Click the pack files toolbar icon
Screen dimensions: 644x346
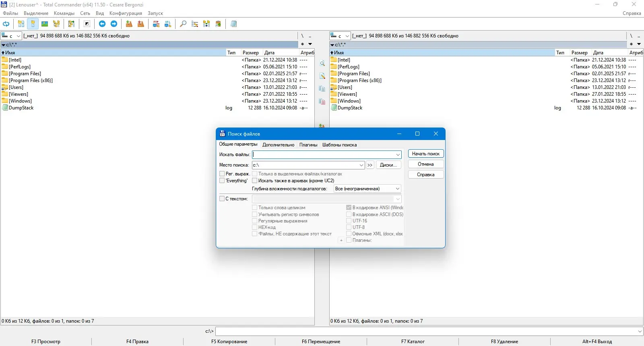click(x=129, y=24)
